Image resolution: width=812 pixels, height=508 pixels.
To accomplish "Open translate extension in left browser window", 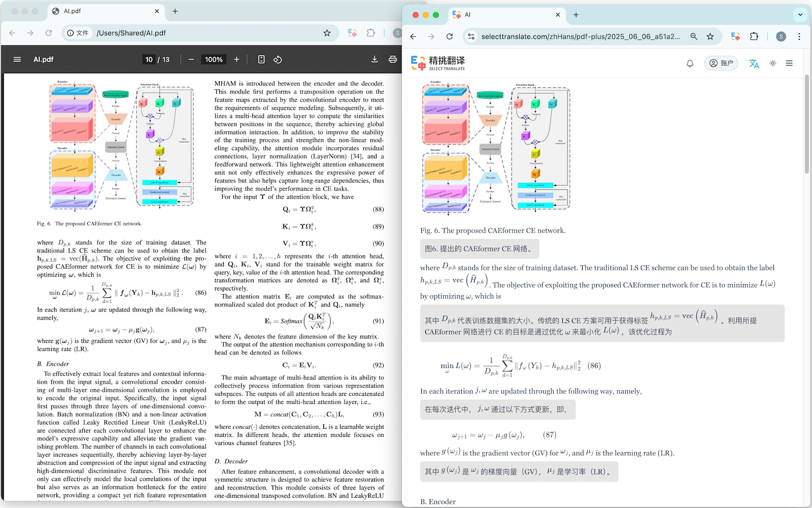I will click(352, 33).
